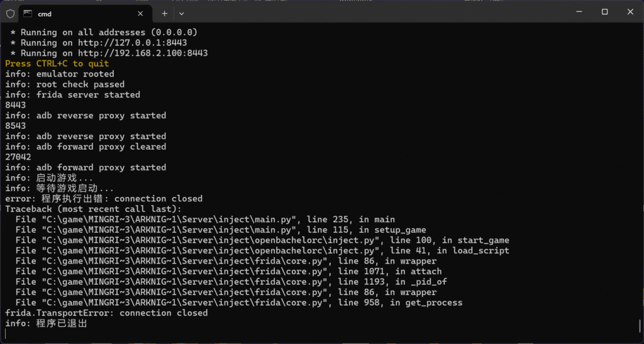Close the cmd tab
Viewport: 644px width, 344px height.
141,13
